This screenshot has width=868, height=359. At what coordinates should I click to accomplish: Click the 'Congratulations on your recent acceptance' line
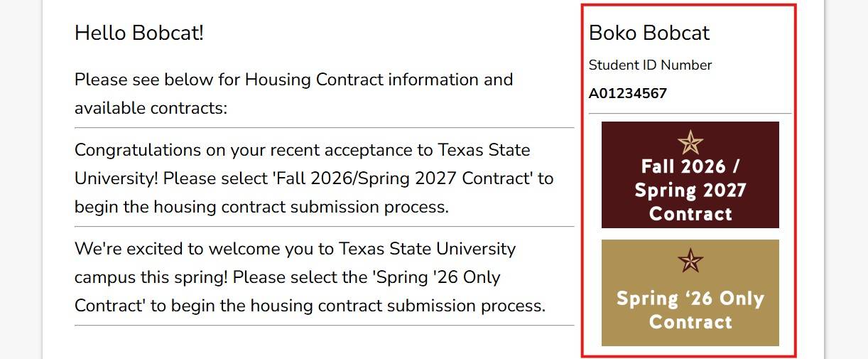click(x=302, y=151)
